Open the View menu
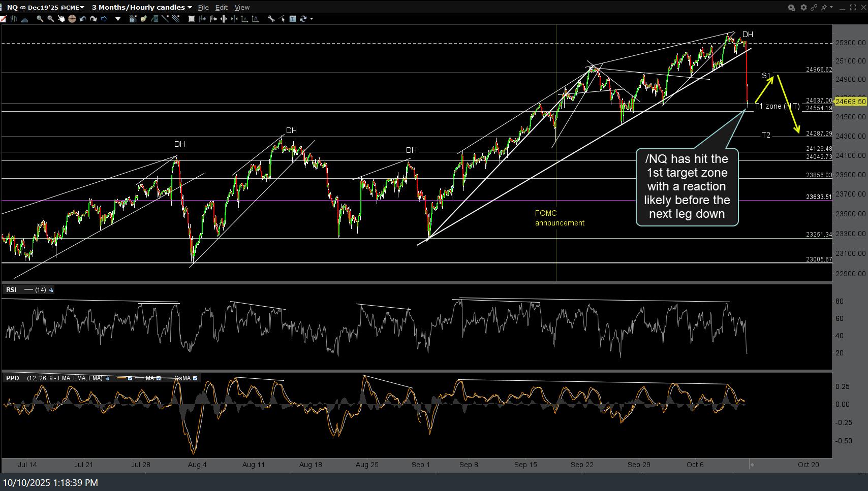The width and height of the screenshot is (868, 491). [x=242, y=8]
